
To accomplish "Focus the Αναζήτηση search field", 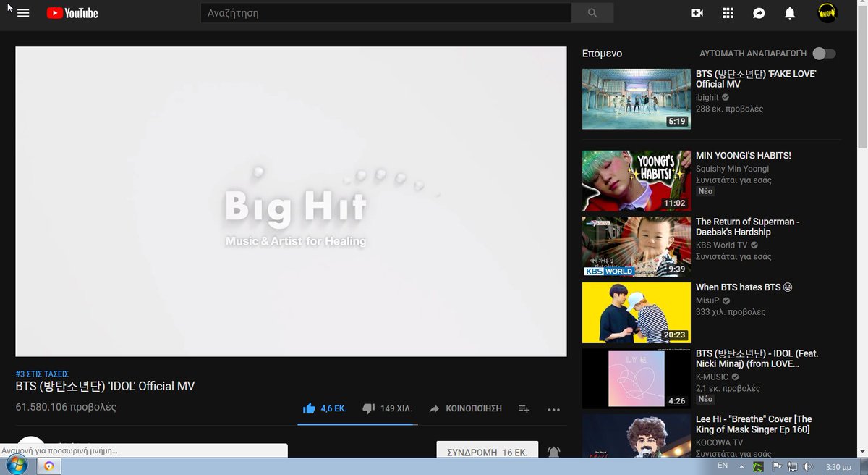I will tap(386, 13).
